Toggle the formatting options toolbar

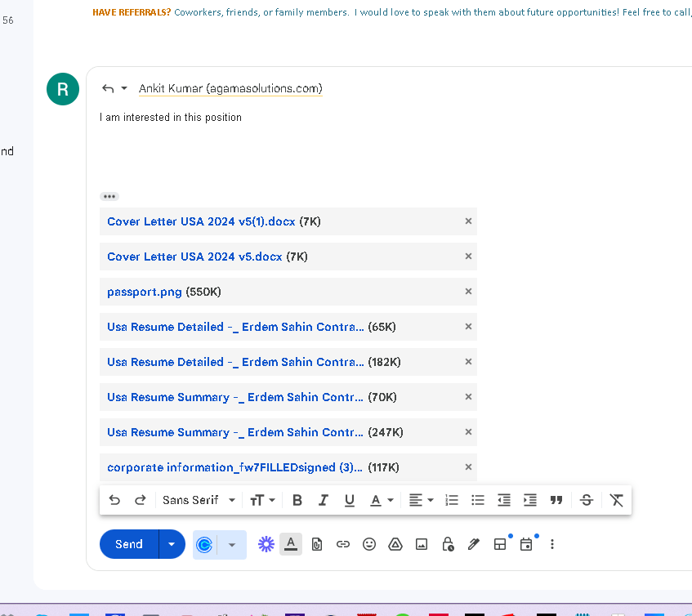(291, 543)
